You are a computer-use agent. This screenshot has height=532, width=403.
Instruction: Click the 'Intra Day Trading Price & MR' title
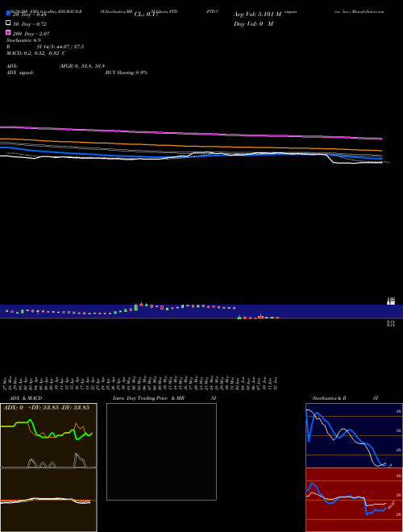pyautogui.click(x=148, y=398)
